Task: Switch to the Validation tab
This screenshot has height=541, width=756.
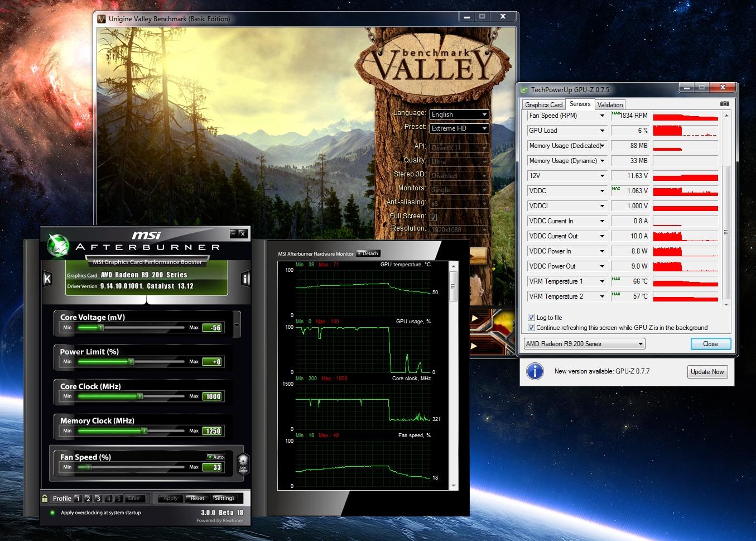Action: [610, 105]
